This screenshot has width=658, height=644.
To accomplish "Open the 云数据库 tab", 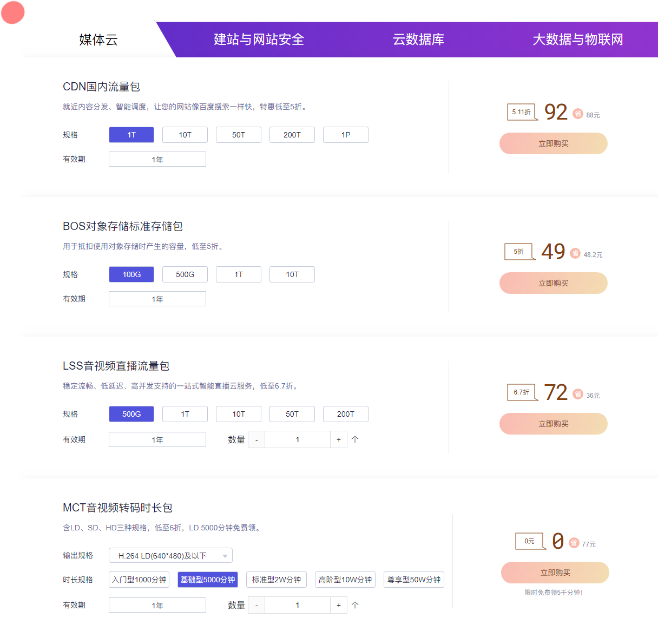I will click(x=418, y=40).
